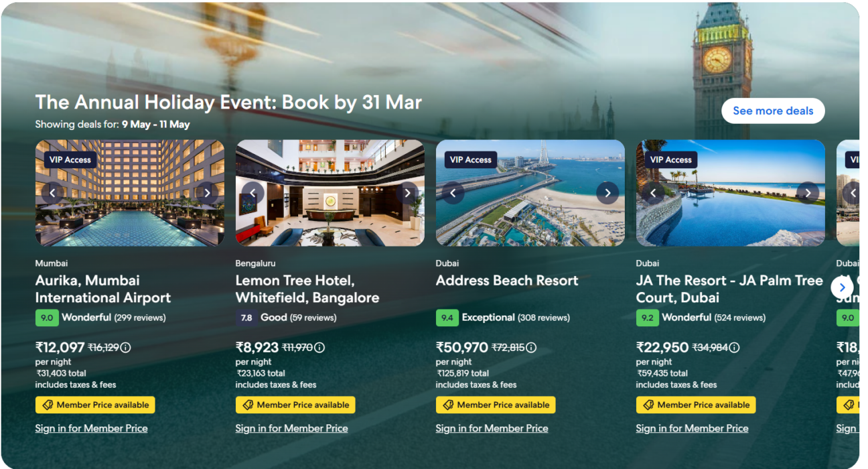Sign in for Member Price on Aurika
The image size is (868, 469).
[91, 428]
